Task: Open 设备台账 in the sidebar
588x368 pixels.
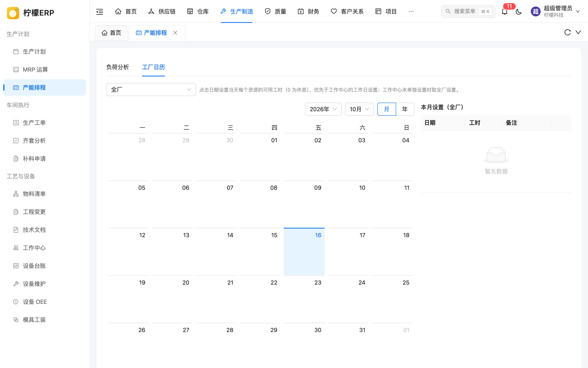Action: 45,266
